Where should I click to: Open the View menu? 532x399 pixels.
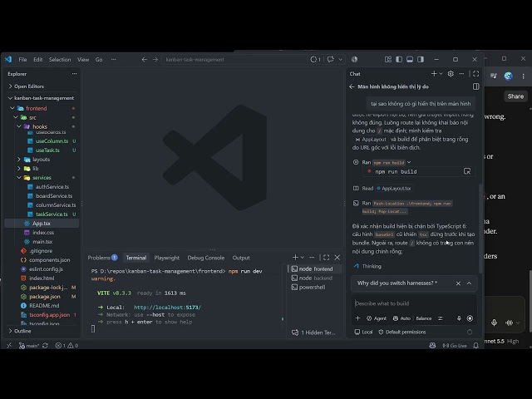pyautogui.click(x=83, y=59)
